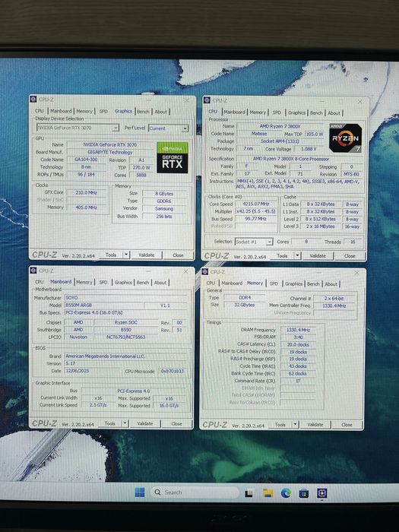Select SPD tab in the Mainboard window
Viewport: 399px width, 532px height.
click(103, 282)
